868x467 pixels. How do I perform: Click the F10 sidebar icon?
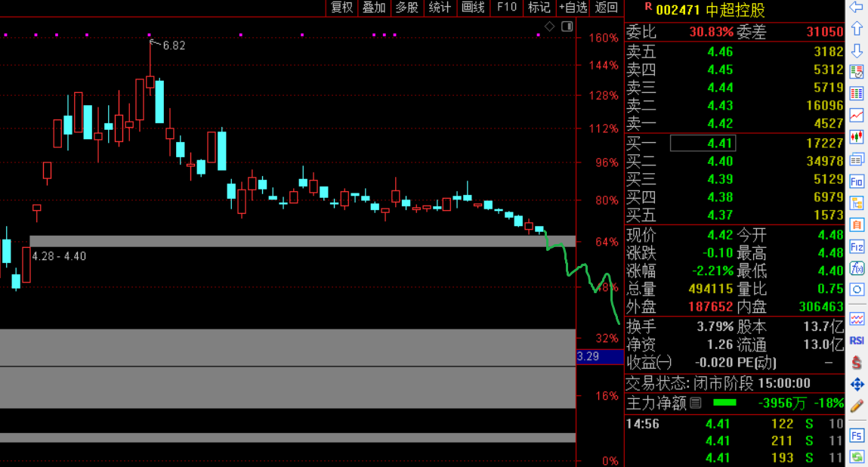coord(857,181)
